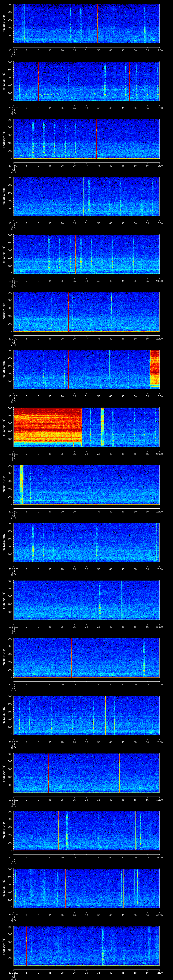
Task: Click the 23:22:00 start time label
Action: (x=13, y=396)
